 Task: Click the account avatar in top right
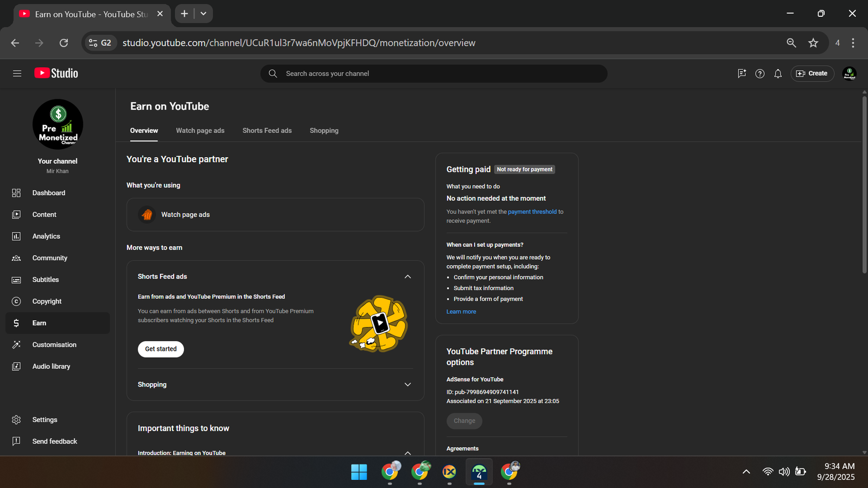tap(849, 74)
